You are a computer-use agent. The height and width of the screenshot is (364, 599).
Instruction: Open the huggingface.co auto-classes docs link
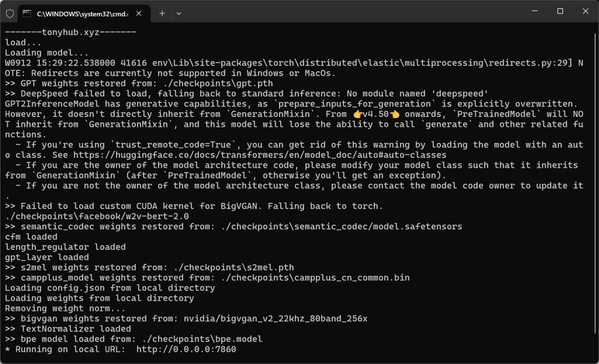tap(260, 155)
